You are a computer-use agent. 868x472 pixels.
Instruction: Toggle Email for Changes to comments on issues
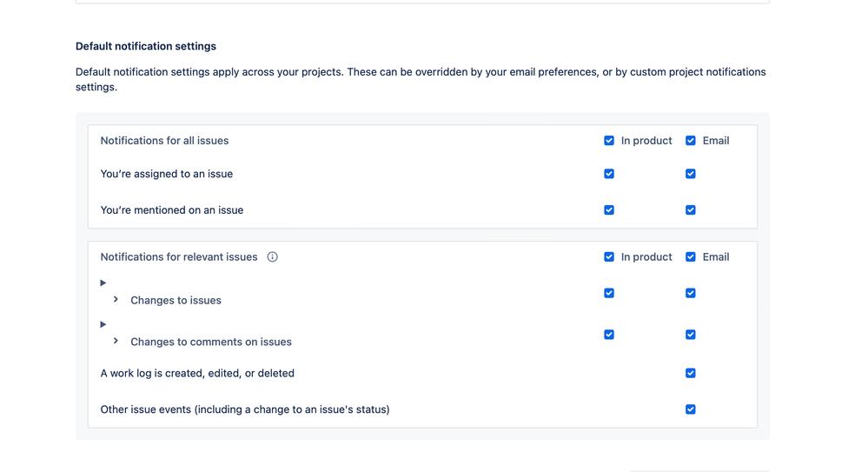pos(691,335)
